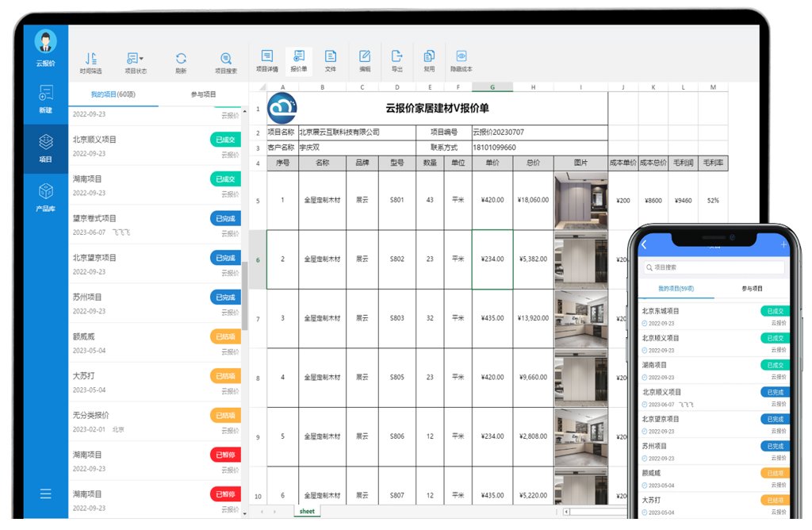Click the product image in the S801 row

coord(581,201)
